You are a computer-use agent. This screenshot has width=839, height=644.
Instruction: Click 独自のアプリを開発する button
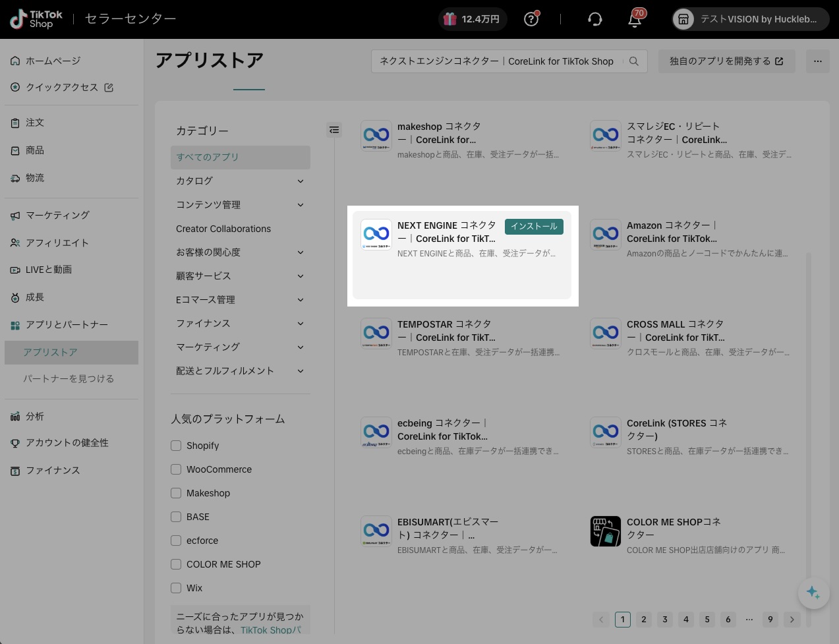(x=726, y=61)
